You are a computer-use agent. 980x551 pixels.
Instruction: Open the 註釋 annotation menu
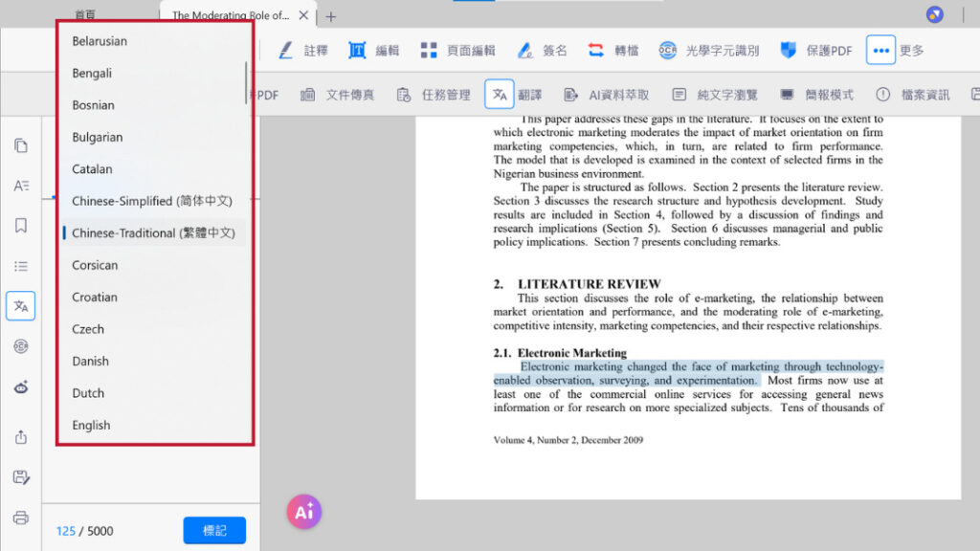coord(302,51)
